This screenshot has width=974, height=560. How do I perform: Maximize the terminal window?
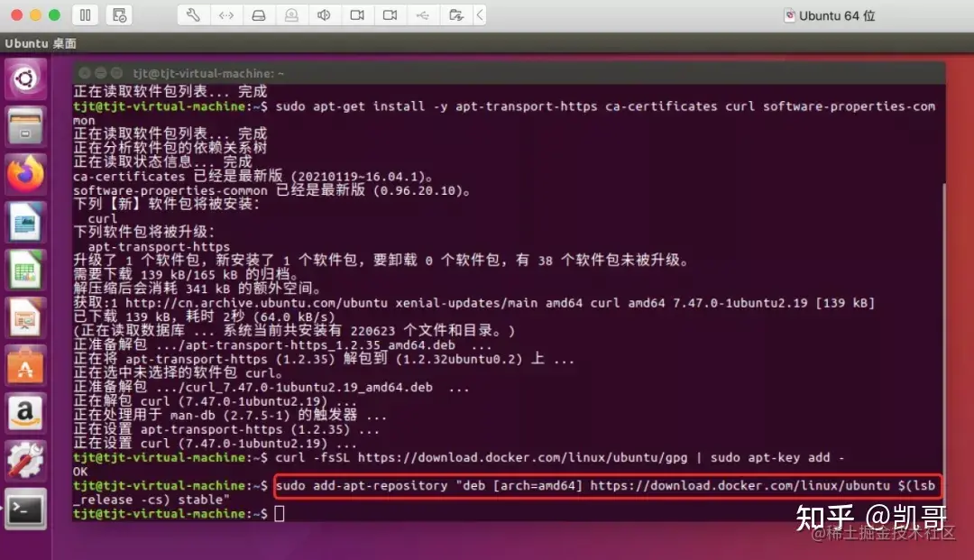coord(116,73)
